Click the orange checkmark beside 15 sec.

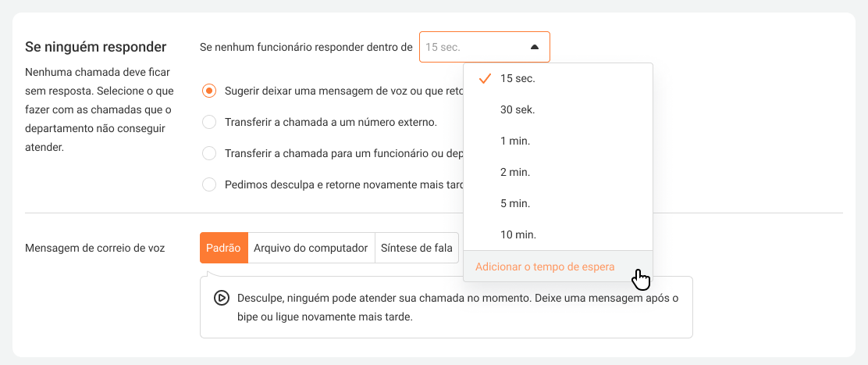click(x=485, y=78)
